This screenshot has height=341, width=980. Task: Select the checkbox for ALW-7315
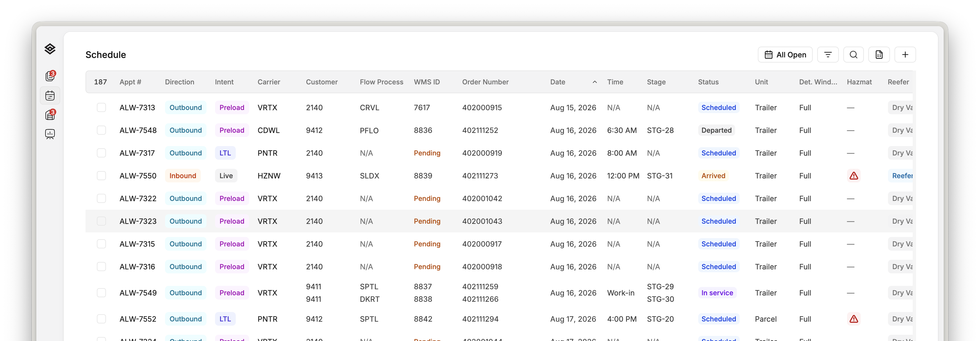[101, 244]
